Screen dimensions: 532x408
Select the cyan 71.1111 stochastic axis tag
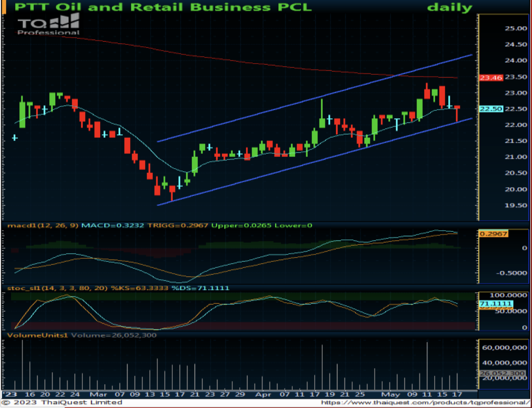click(x=496, y=304)
